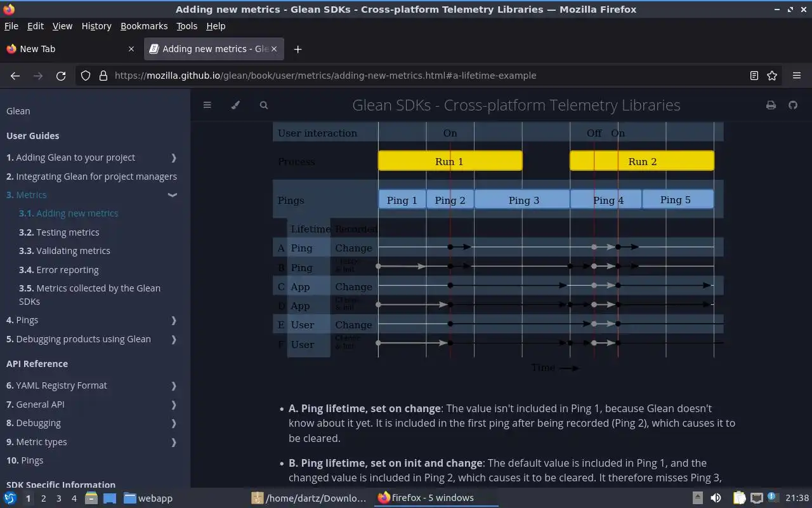Open the File menu
Screen dimensions: 812x508
coord(11,26)
